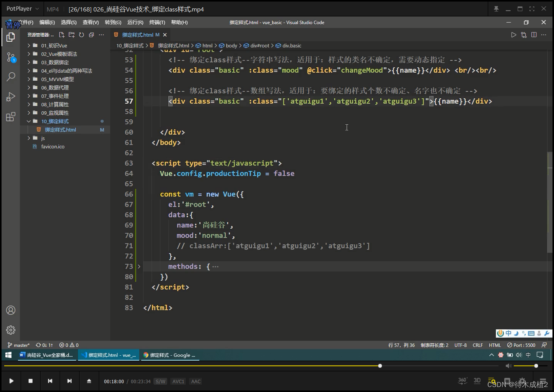The width and height of the screenshot is (554, 392).
Task: Toggle S/W decoder indicator
Action: tap(160, 381)
